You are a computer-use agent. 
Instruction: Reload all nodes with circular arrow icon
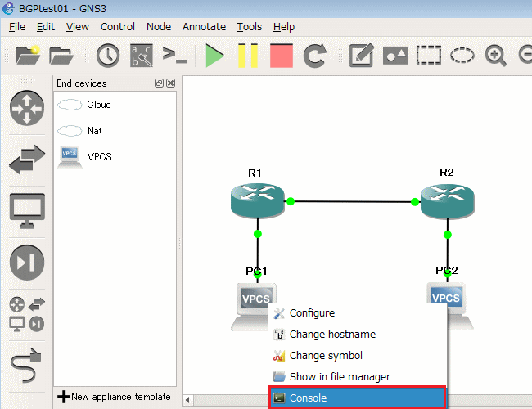point(315,56)
